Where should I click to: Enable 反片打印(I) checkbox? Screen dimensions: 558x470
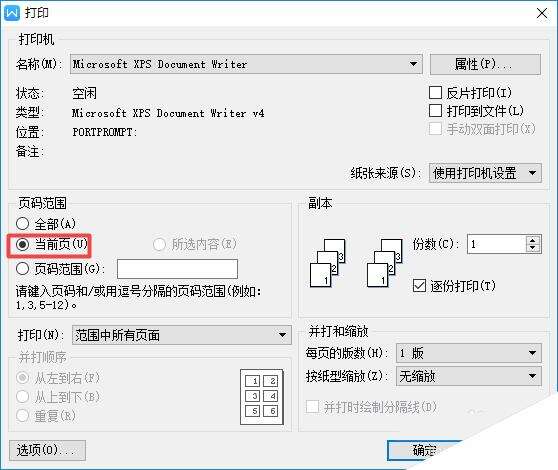point(436,93)
